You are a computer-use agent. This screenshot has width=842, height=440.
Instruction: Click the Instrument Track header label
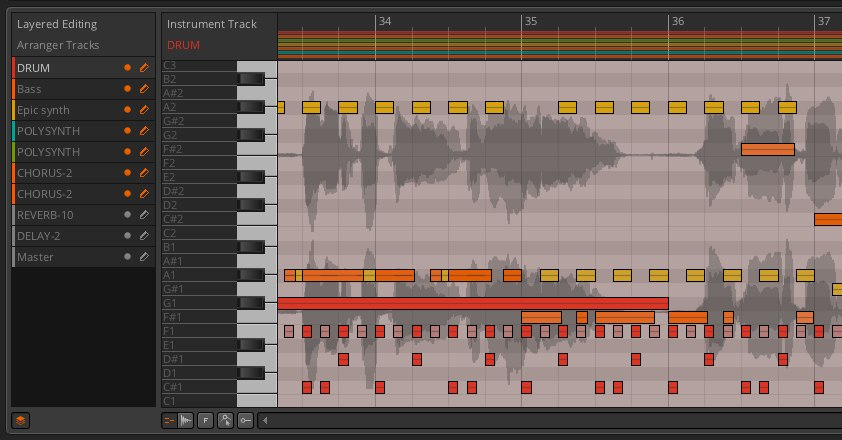click(x=212, y=23)
